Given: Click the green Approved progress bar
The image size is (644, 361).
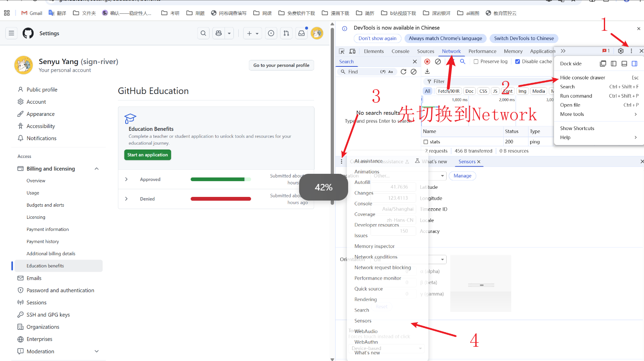Looking at the screenshot, I should pos(221,179).
